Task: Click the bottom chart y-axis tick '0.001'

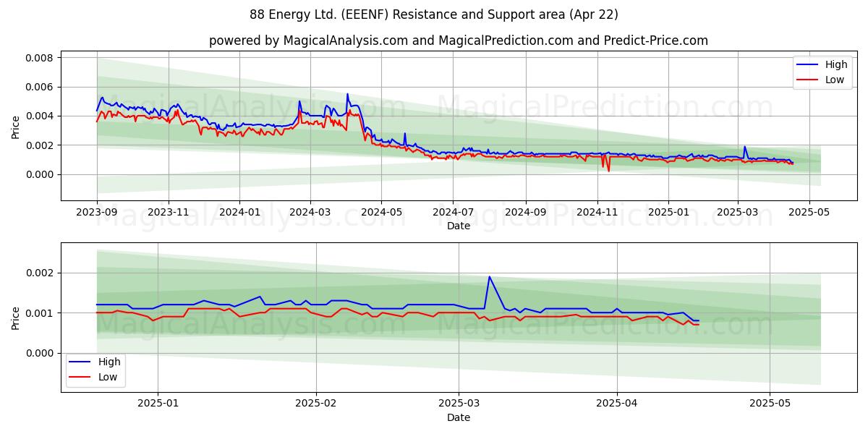Action: (41, 313)
